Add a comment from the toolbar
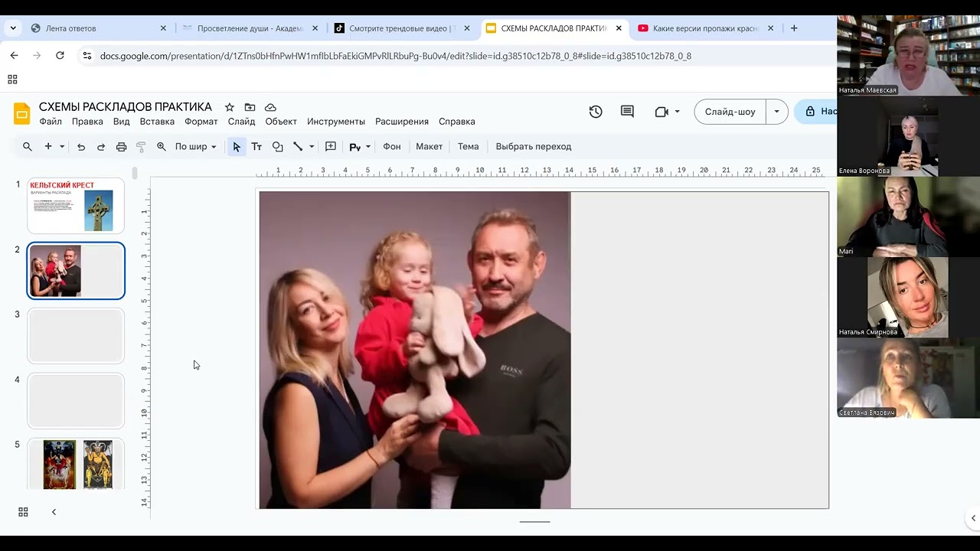The image size is (980, 551). [331, 147]
